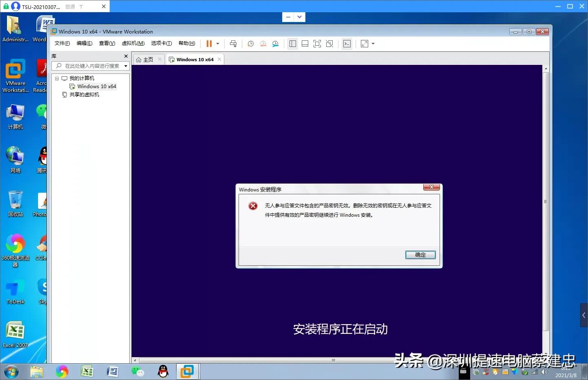Close the 库 library panel
The height and width of the screenshot is (380, 588).
[126, 56]
